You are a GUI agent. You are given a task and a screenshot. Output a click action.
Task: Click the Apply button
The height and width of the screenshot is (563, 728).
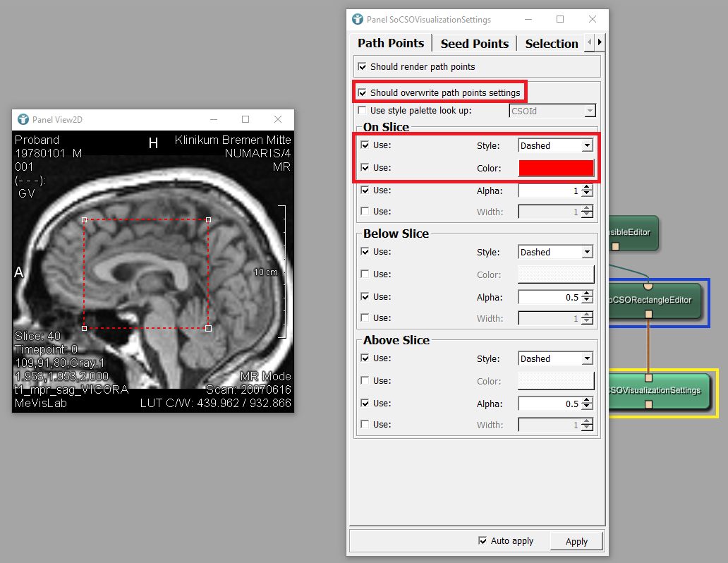coord(576,541)
